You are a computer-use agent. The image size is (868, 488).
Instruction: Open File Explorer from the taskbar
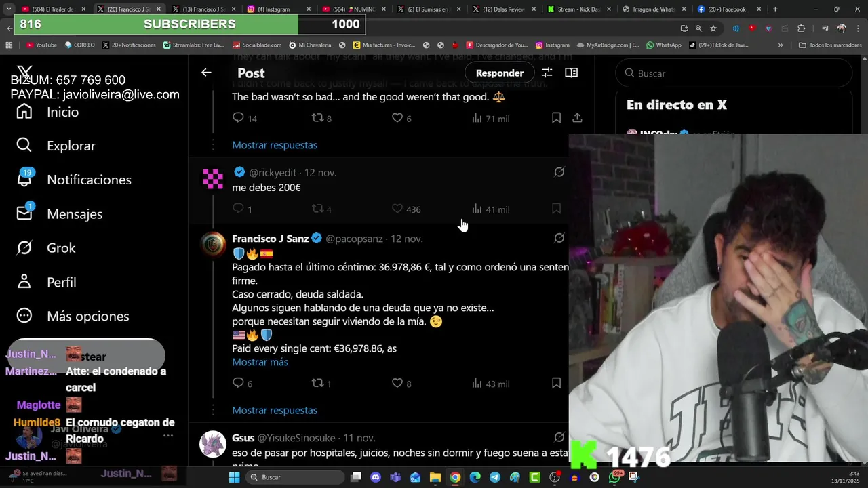click(x=435, y=477)
